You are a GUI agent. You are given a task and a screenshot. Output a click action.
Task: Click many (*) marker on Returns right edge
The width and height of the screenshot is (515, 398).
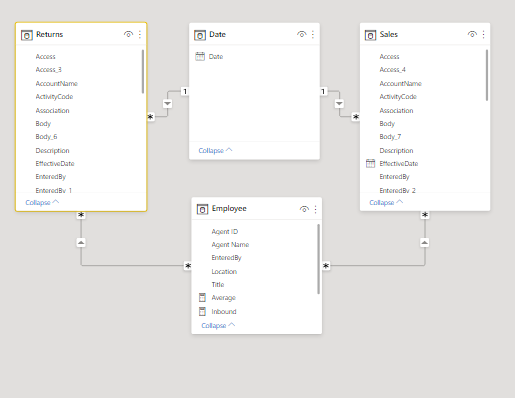coord(151,117)
